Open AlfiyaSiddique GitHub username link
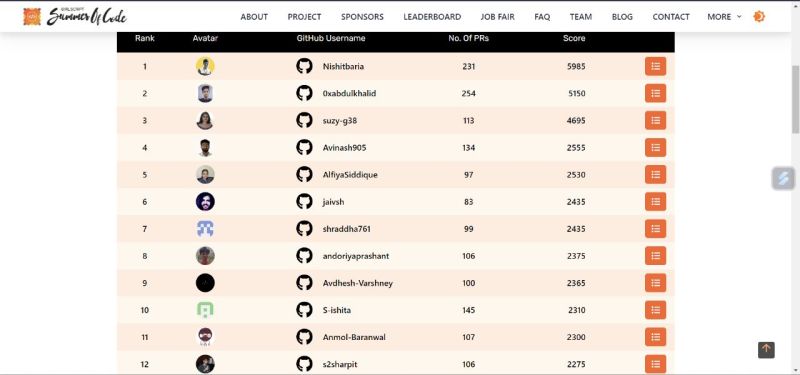The height and width of the screenshot is (375, 800). click(350, 174)
